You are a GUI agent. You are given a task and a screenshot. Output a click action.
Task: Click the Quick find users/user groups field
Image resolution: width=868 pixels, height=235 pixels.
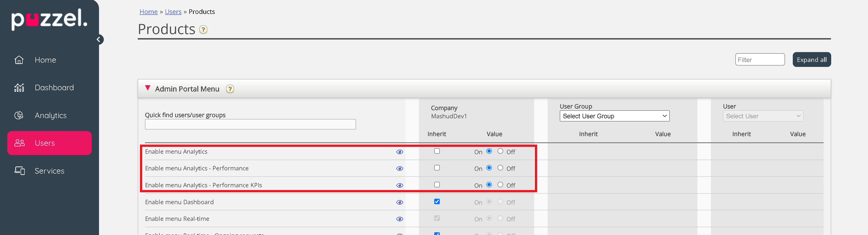250,124
